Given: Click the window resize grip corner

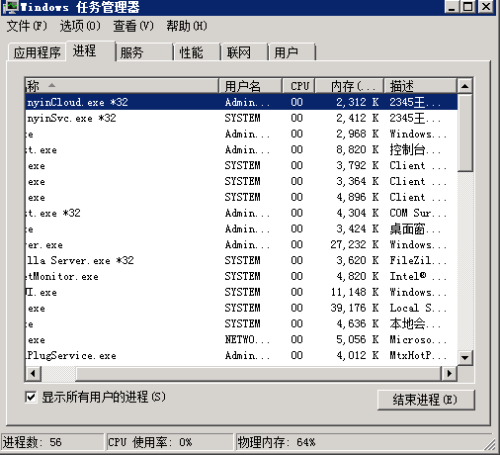Looking at the screenshot, I should [x=490, y=445].
